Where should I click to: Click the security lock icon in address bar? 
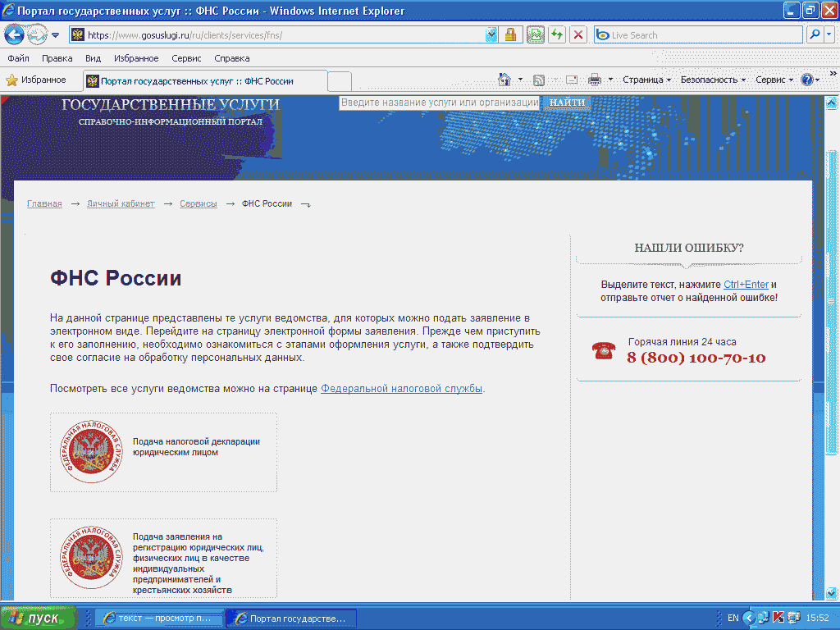[x=510, y=35]
